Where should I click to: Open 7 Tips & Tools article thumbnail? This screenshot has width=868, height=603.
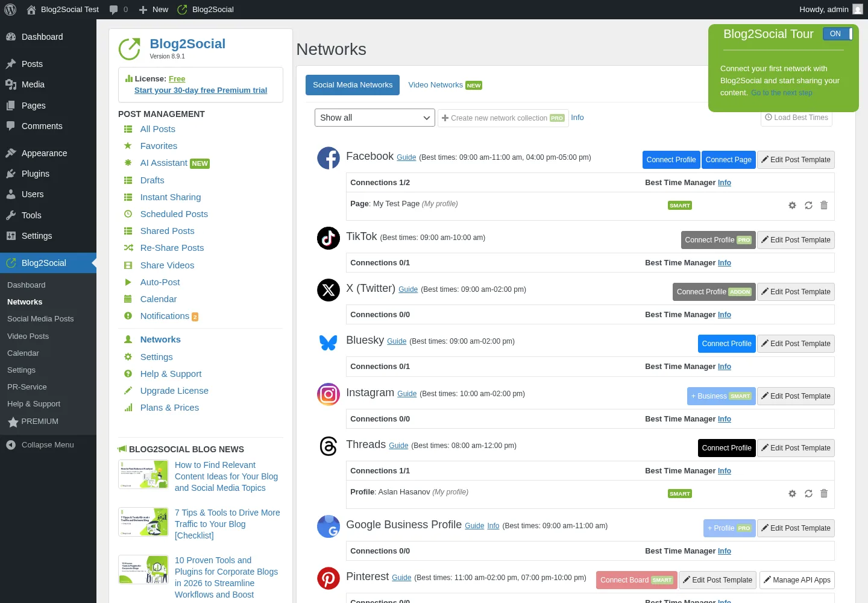(x=143, y=522)
